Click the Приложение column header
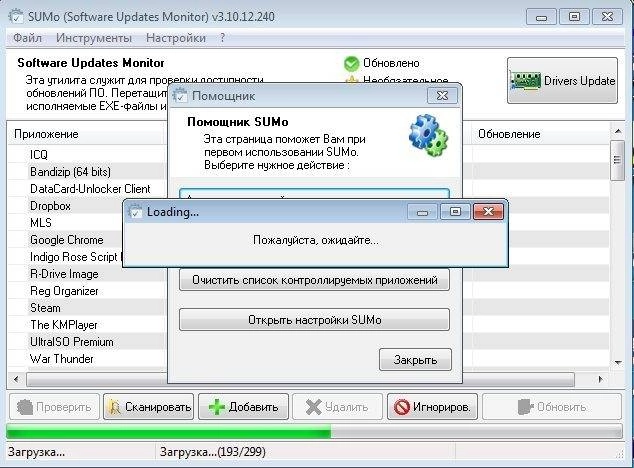The height and width of the screenshot is (468, 634). coord(87,134)
